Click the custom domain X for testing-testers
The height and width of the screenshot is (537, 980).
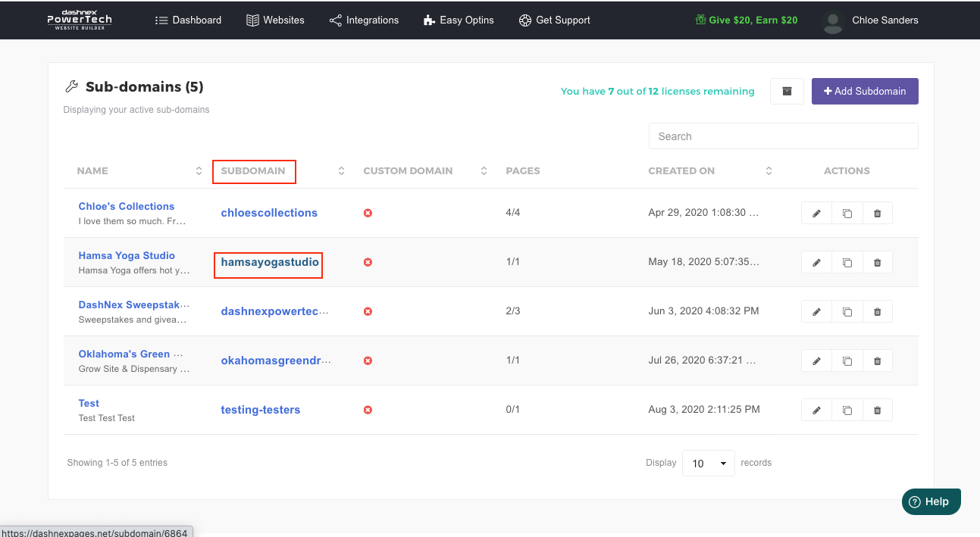368,410
